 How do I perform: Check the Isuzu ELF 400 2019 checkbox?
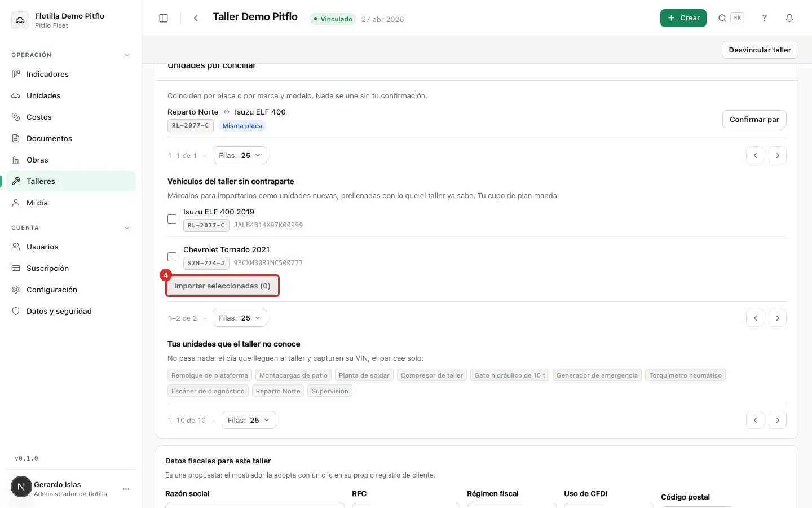[x=172, y=219]
